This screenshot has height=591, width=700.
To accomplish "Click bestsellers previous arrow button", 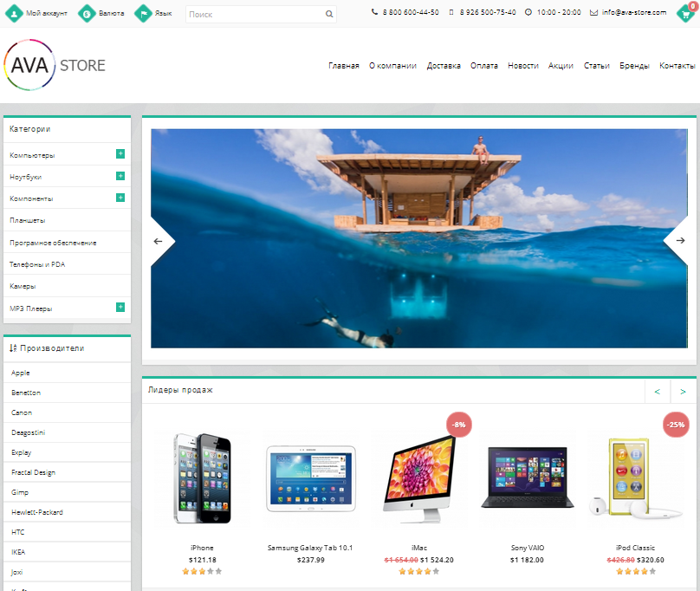I will [x=658, y=392].
